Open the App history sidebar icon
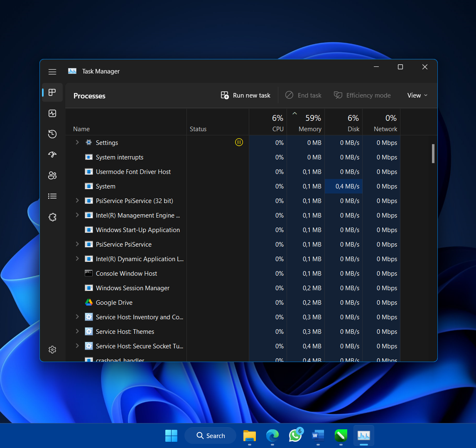 tap(52, 134)
